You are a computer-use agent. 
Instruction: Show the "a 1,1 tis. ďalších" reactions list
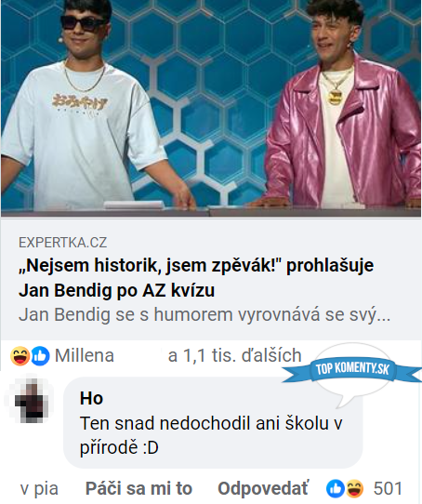[x=234, y=355]
